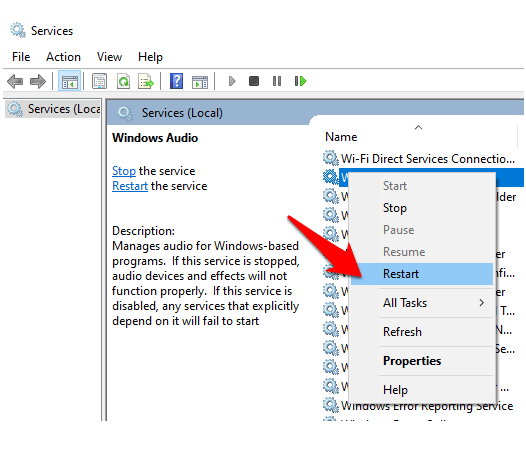The width and height of the screenshot is (526, 450).
Task: Open the Properties toolbar icon
Action: pos(99,81)
